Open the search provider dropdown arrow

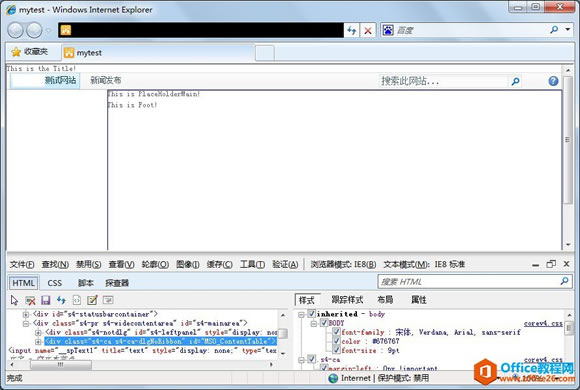pyautogui.click(x=568, y=30)
